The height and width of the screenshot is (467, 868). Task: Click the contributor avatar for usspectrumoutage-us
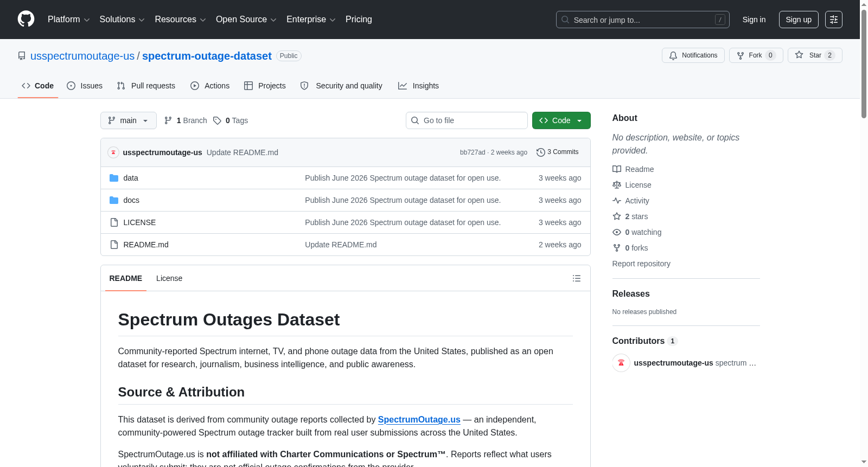[621, 363]
